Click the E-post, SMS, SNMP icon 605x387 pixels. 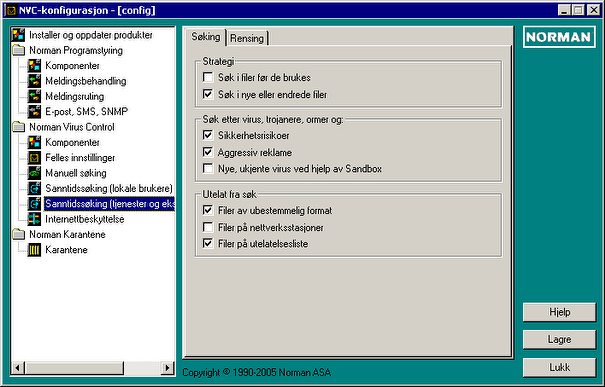(34, 112)
